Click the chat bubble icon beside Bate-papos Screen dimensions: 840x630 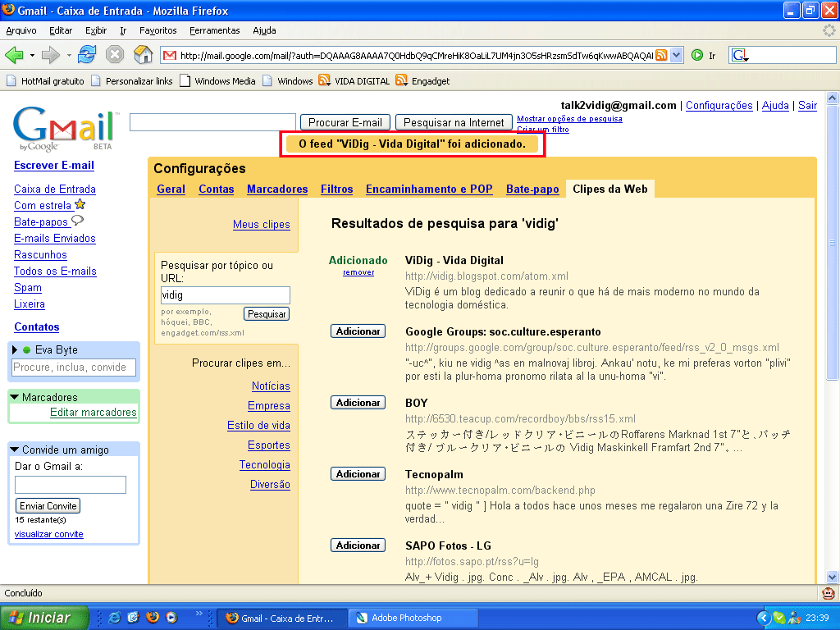coord(78,220)
